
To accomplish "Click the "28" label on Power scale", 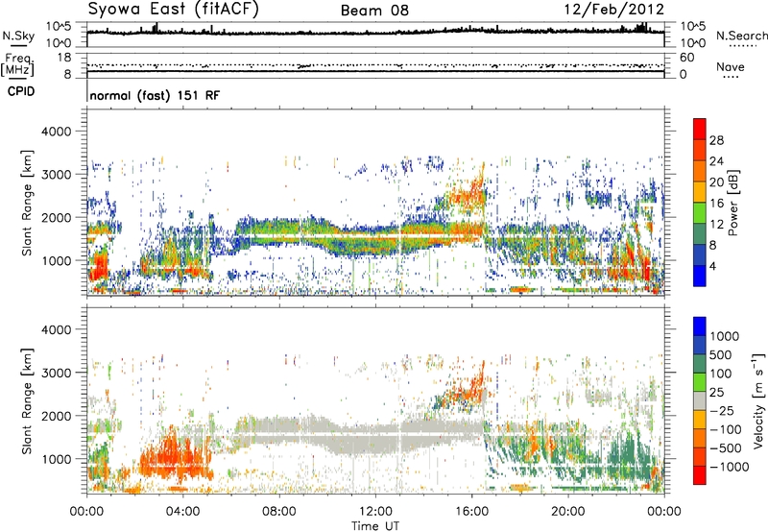I will tap(716, 140).
